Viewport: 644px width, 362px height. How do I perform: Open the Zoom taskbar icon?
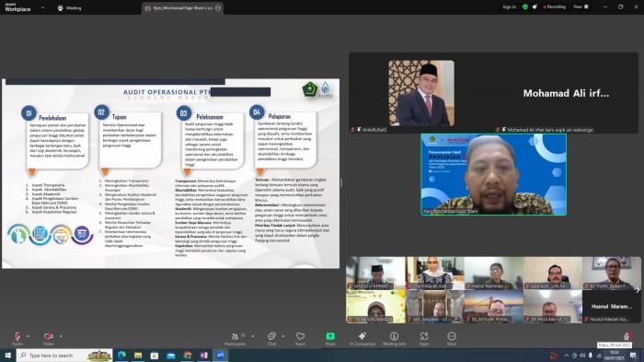(x=220, y=355)
